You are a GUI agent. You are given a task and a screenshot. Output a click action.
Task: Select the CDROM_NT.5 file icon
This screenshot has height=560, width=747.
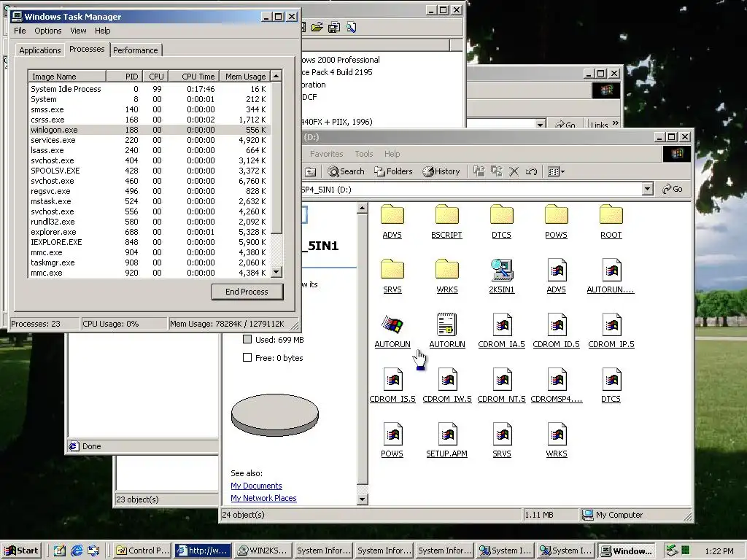point(502,379)
